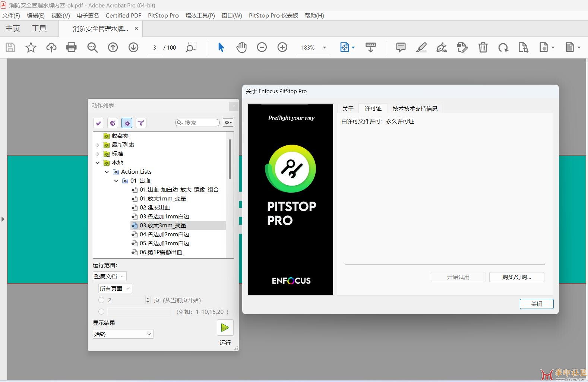Select the page count radio button
588x382 pixels.
click(101, 300)
